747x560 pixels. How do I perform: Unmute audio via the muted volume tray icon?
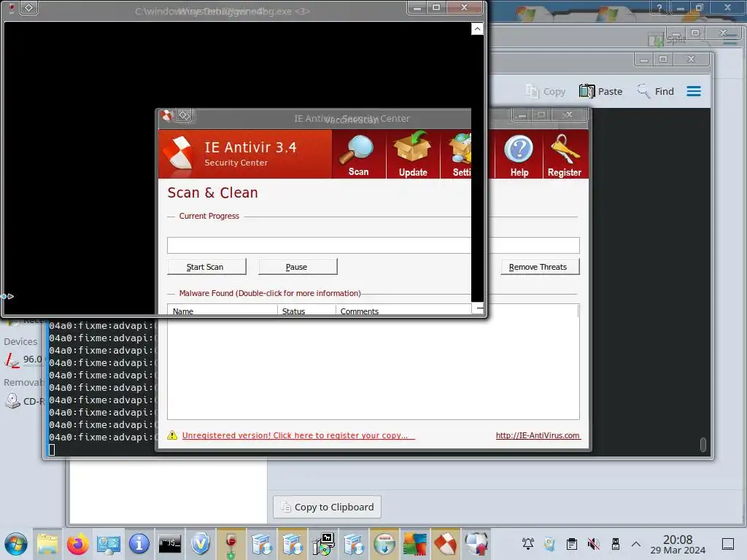pos(594,544)
